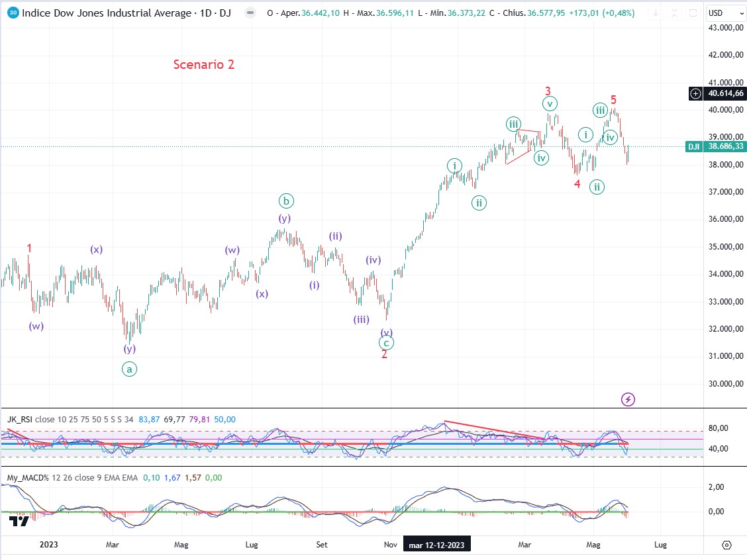Image resolution: width=747 pixels, height=560 pixels.
Task: Select the circled c wave label
Action: click(386, 343)
